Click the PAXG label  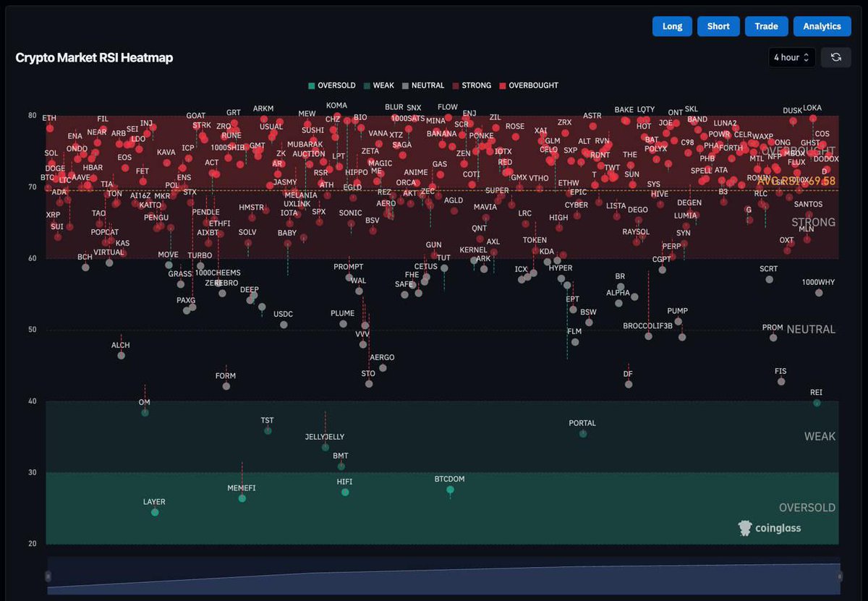186,300
